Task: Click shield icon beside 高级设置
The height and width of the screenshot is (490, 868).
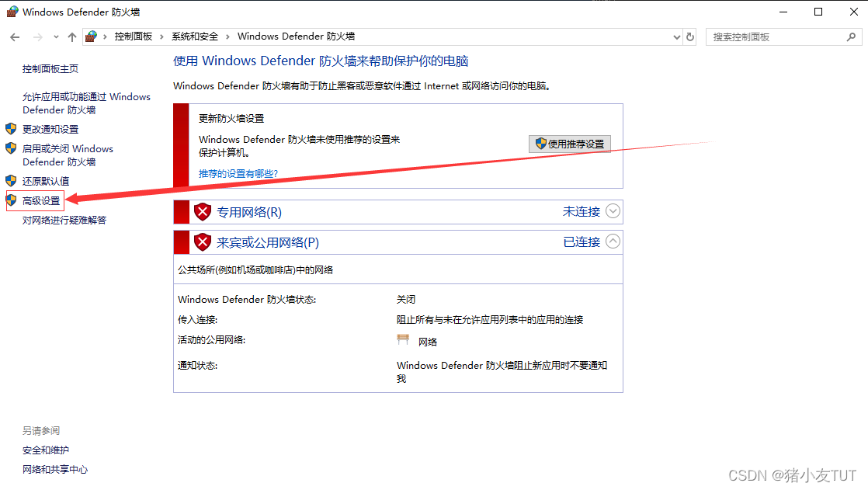Action: pos(11,200)
